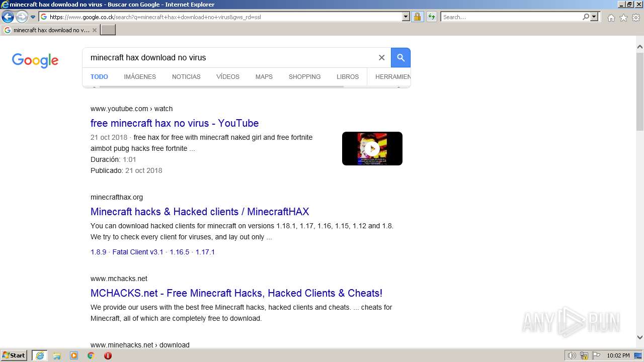Image resolution: width=644 pixels, height=362 pixels.
Task: Open 'MCHACKS.net - Free Minecraft Hacks' result
Action: tap(236, 293)
